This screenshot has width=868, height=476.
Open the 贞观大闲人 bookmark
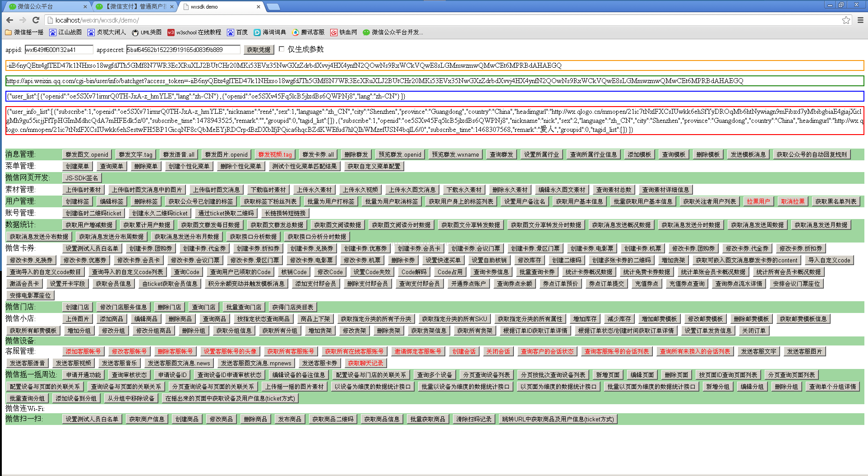pyautogui.click(x=107, y=32)
